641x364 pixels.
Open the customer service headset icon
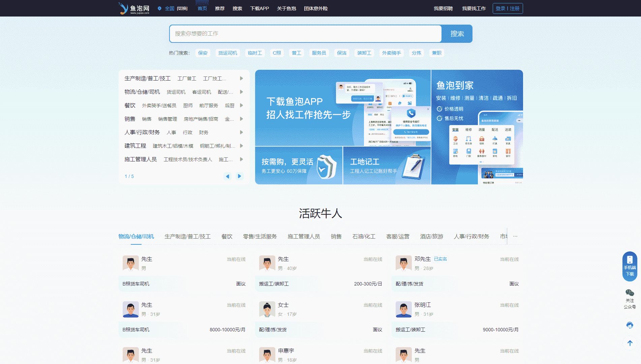click(x=630, y=325)
